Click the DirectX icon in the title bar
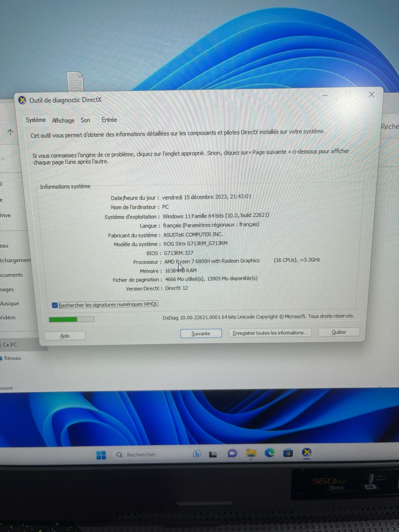The width and height of the screenshot is (399, 532). (x=22, y=100)
